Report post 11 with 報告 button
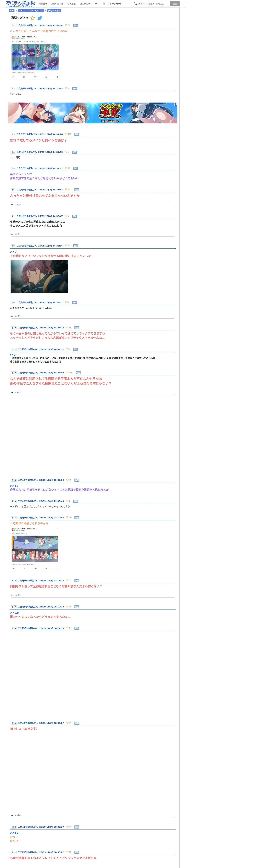The width and height of the screenshot is (262, 868). click(76, 349)
